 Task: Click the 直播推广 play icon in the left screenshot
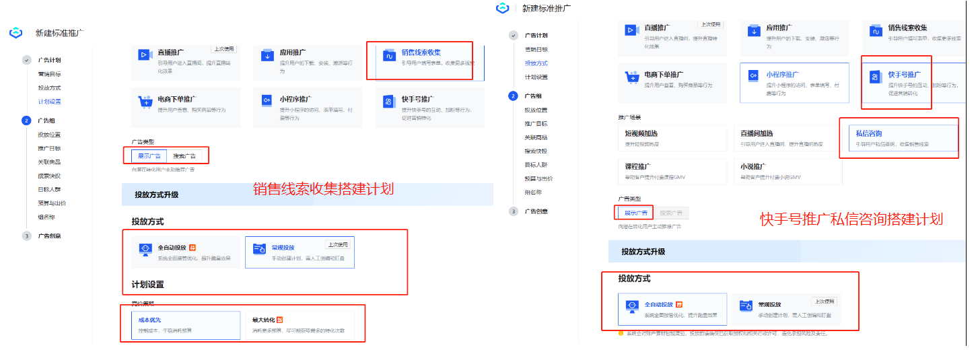point(144,55)
